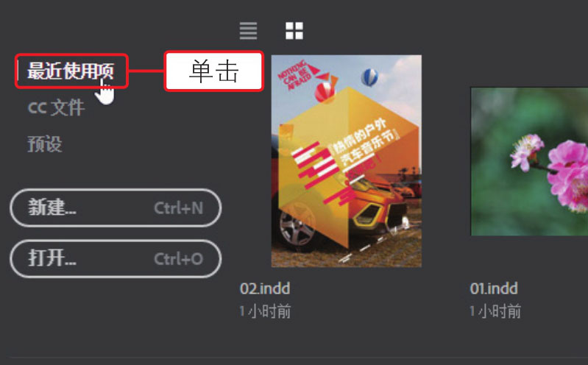
Task: Select the 02.indd file name
Action: [265, 288]
